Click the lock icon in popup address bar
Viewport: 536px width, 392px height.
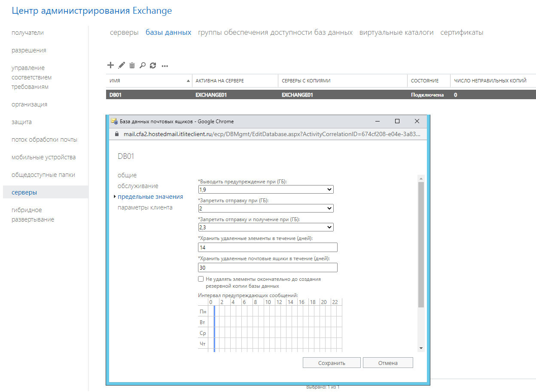click(x=116, y=134)
